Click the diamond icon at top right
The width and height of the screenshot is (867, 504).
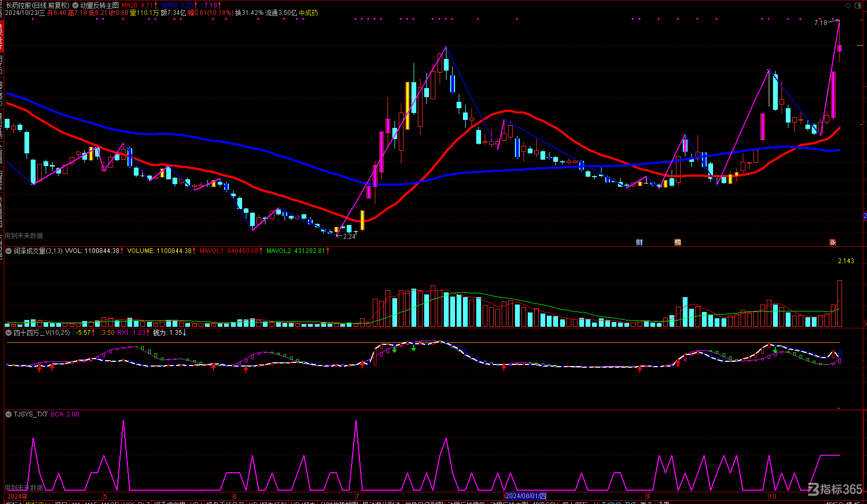[x=848, y=5]
